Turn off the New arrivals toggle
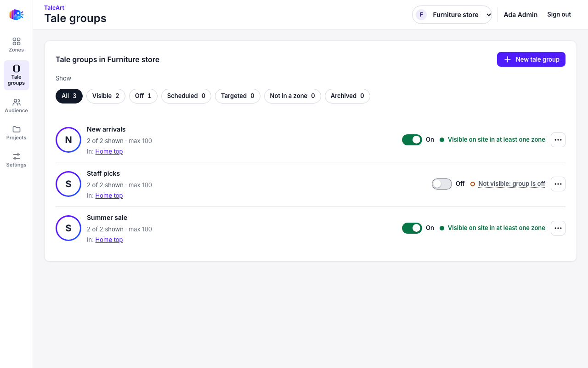The width and height of the screenshot is (588, 368). click(x=412, y=140)
